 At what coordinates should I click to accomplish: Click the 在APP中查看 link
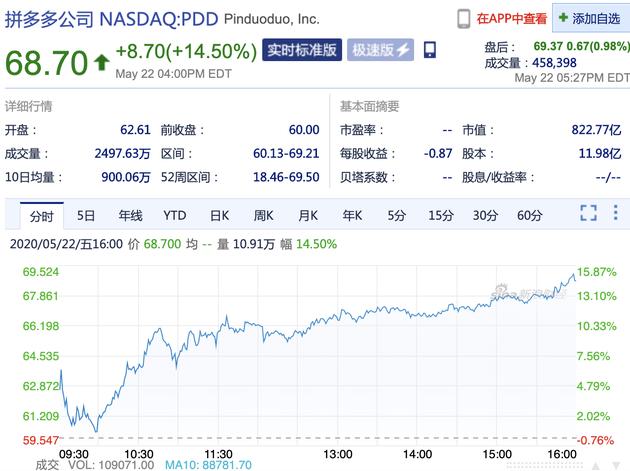pos(511,18)
